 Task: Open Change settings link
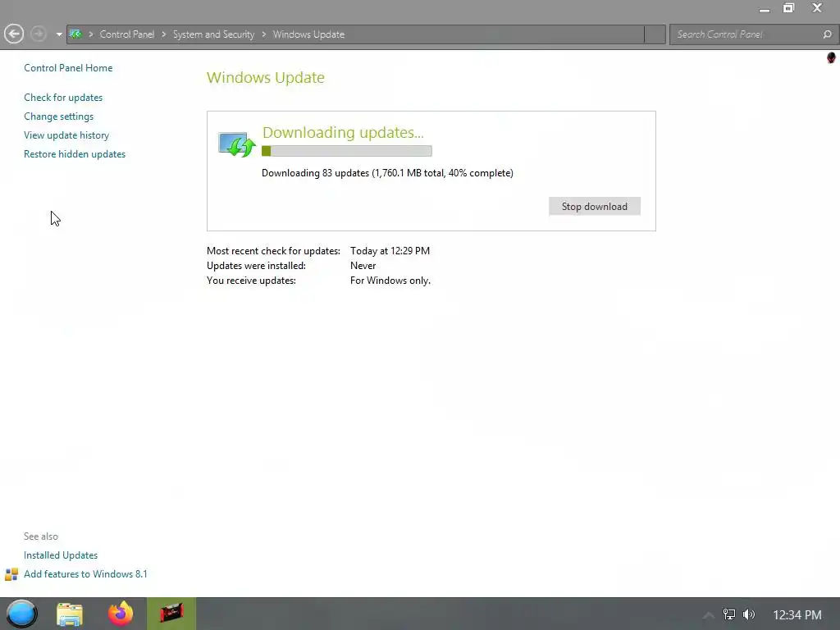coord(58,116)
